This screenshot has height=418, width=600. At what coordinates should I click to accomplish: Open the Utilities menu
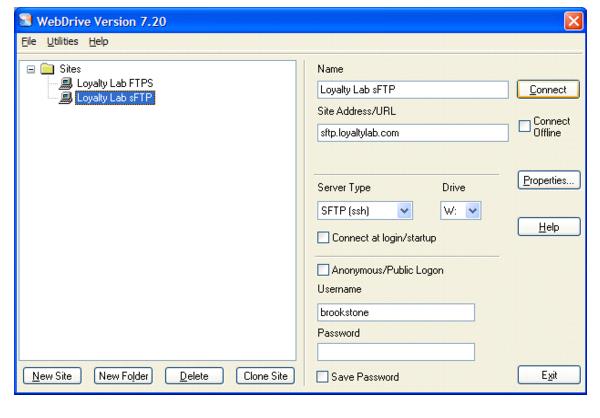tap(62, 41)
